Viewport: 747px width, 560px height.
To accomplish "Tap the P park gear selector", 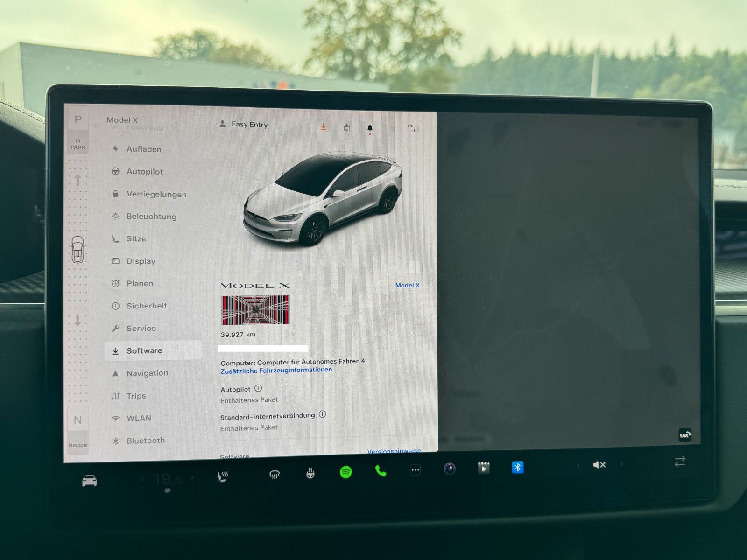I will [x=78, y=120].
